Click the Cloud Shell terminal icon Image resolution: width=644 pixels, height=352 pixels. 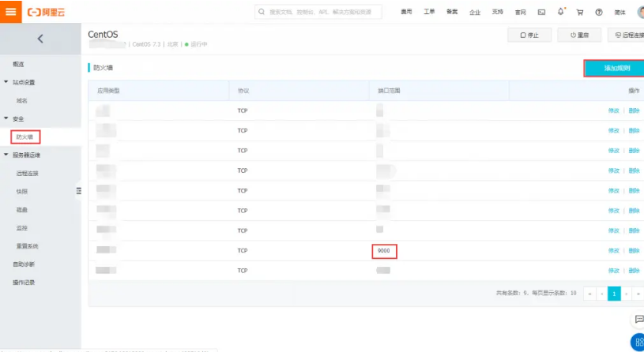541,13
